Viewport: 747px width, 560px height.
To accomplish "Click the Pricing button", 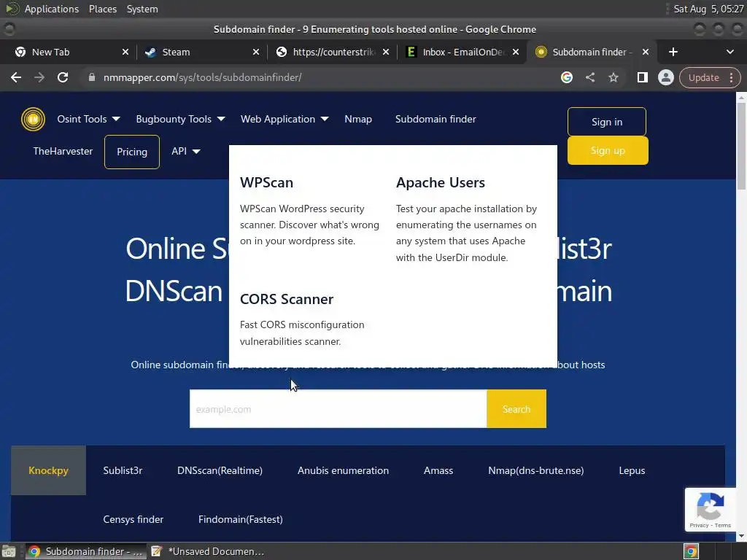I will [x=132, y=152].
